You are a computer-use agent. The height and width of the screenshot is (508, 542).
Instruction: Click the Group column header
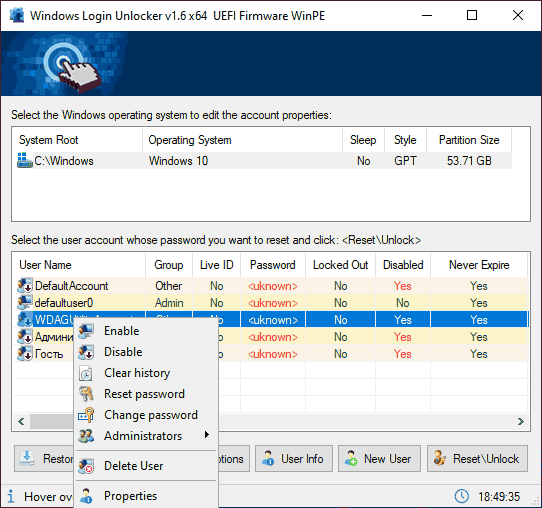click(x=169, y=265)
